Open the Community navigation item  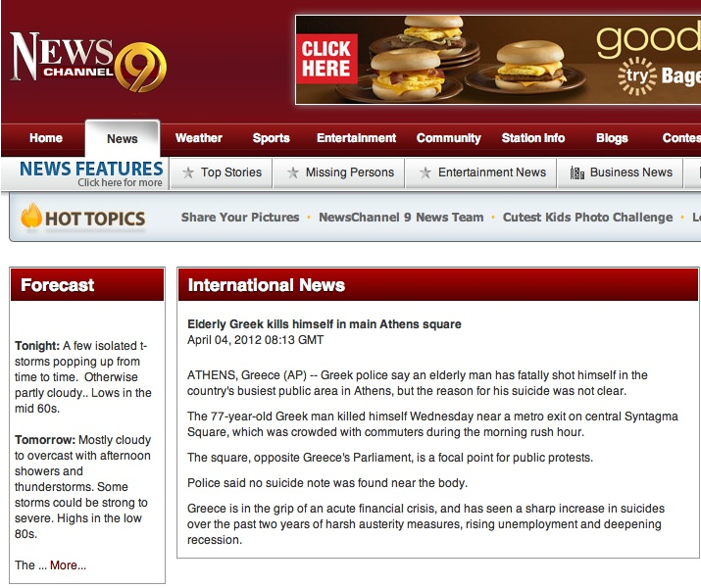[448, 138]
